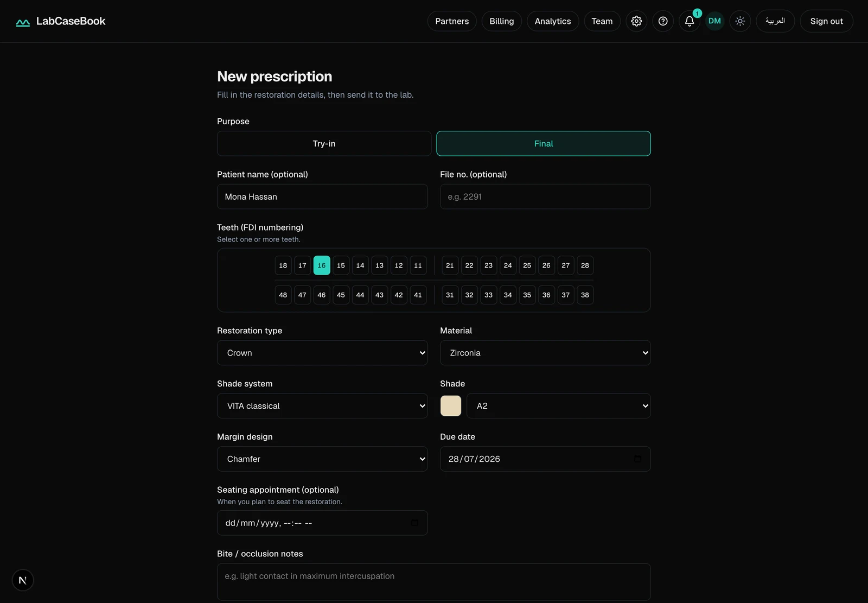The height and width of the screenshot is (603, 868).
Task: Go to Analytics page
Action: [553, 21]
